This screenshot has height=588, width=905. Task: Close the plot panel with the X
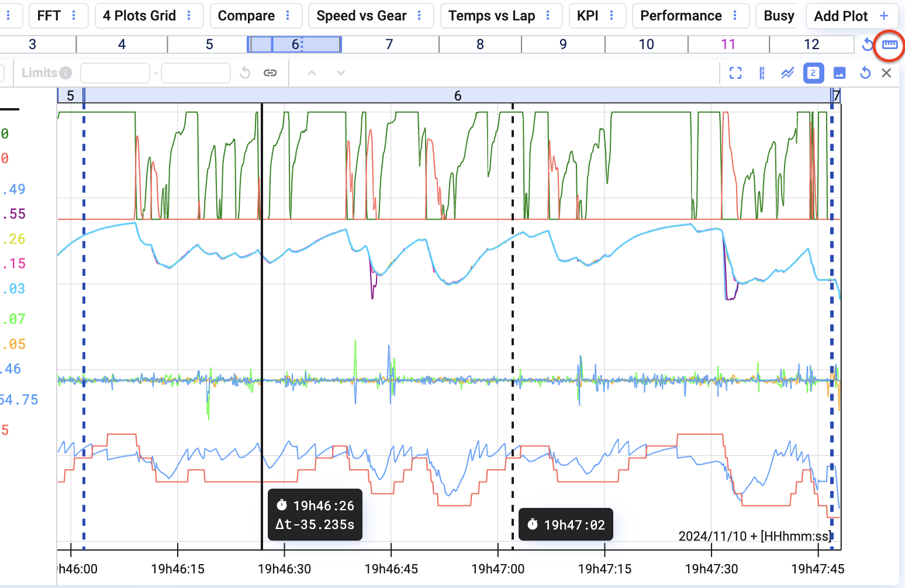(886, 73)
